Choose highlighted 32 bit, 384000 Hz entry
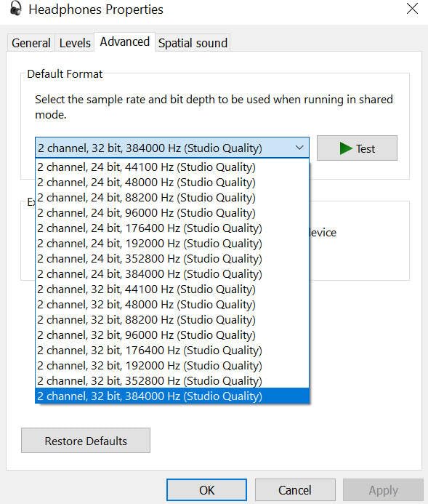 pos(172,396)
